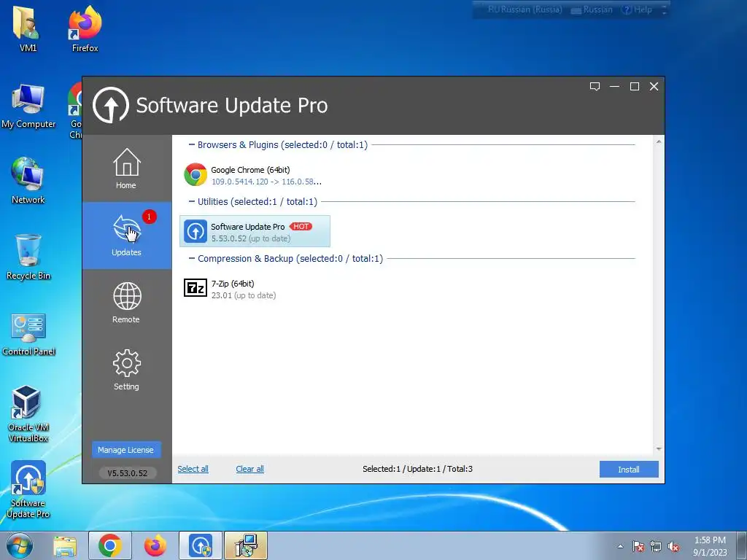Click the Select all link
The height and width of the screenshot is (560, 747).
pyautogui.click(x=193, y=469)
